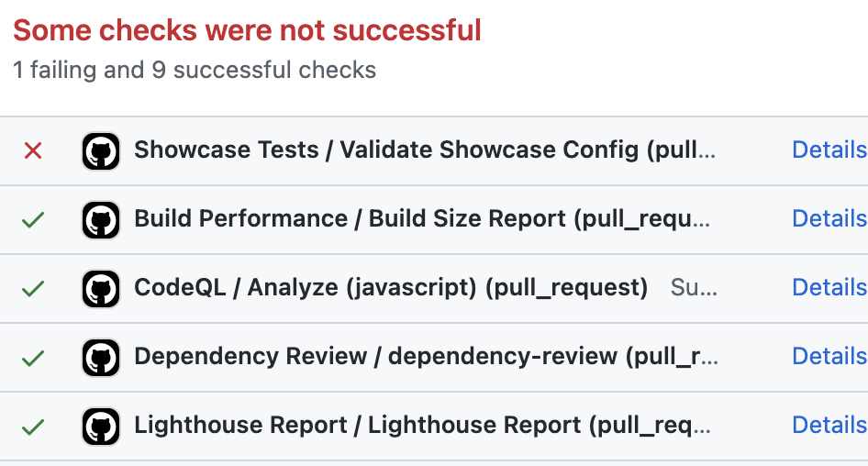Open Details for Build Size Report
Image resolution: width=868 pixels, height=466 pixels.
tap(829, 218)
